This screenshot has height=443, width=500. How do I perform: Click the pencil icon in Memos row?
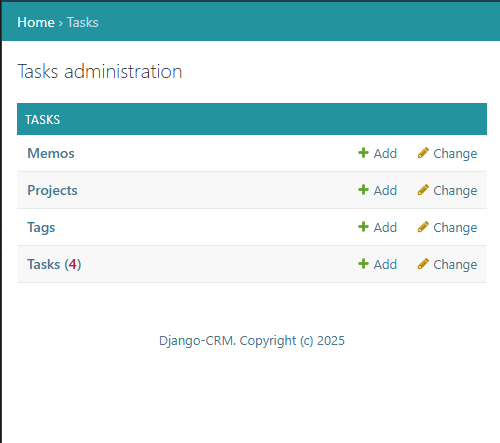point(423,153)
